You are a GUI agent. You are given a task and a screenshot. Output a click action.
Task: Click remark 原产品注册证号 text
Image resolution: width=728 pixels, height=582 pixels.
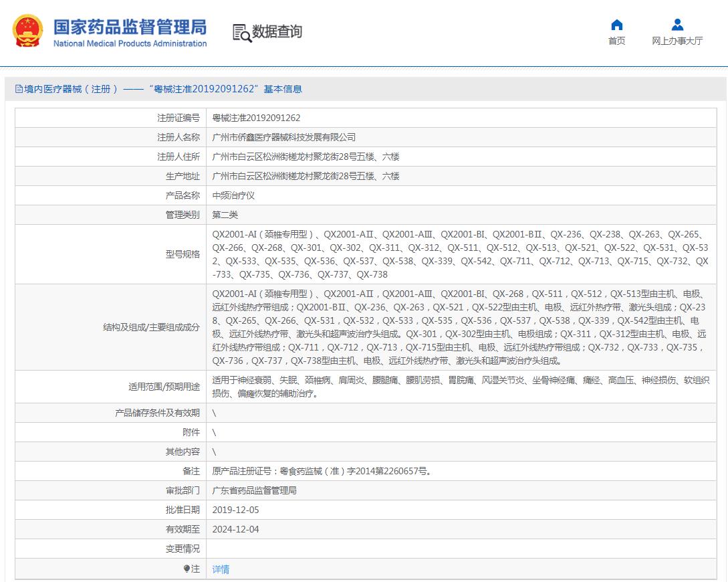322,471
